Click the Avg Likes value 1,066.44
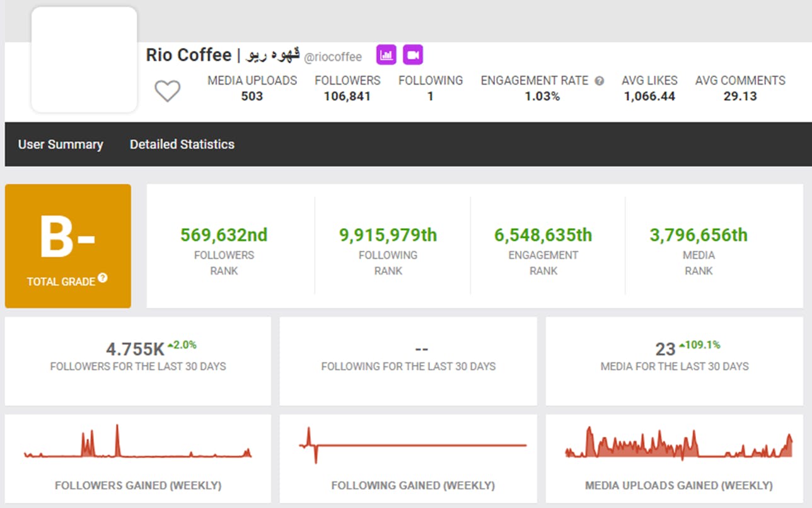This screenshot has width=812, height=508. pos(649,96)
